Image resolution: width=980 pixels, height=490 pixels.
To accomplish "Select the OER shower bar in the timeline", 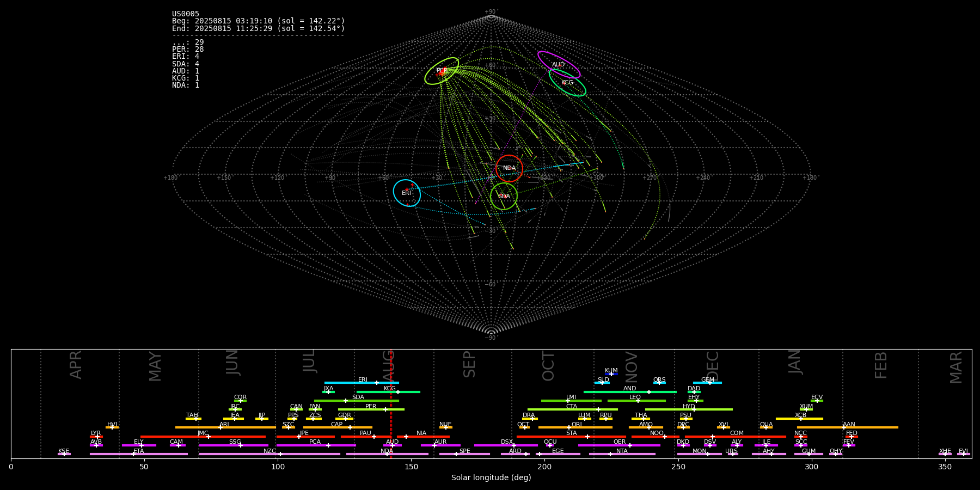I will 619,445.
